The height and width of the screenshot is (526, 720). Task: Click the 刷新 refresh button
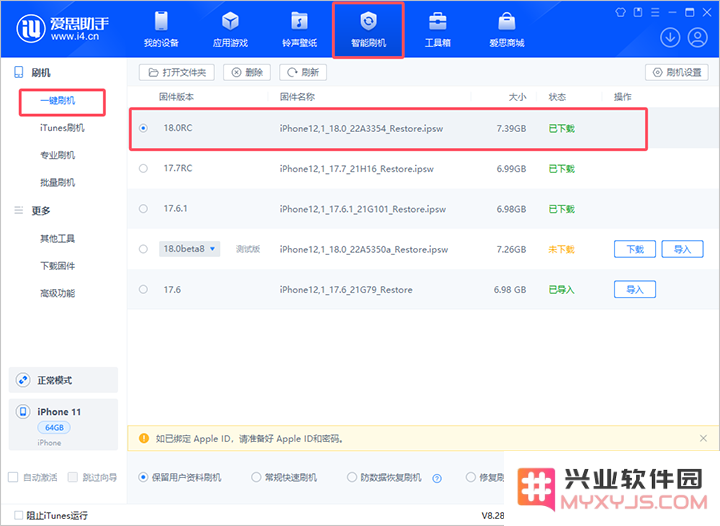[x=303, y=73]
